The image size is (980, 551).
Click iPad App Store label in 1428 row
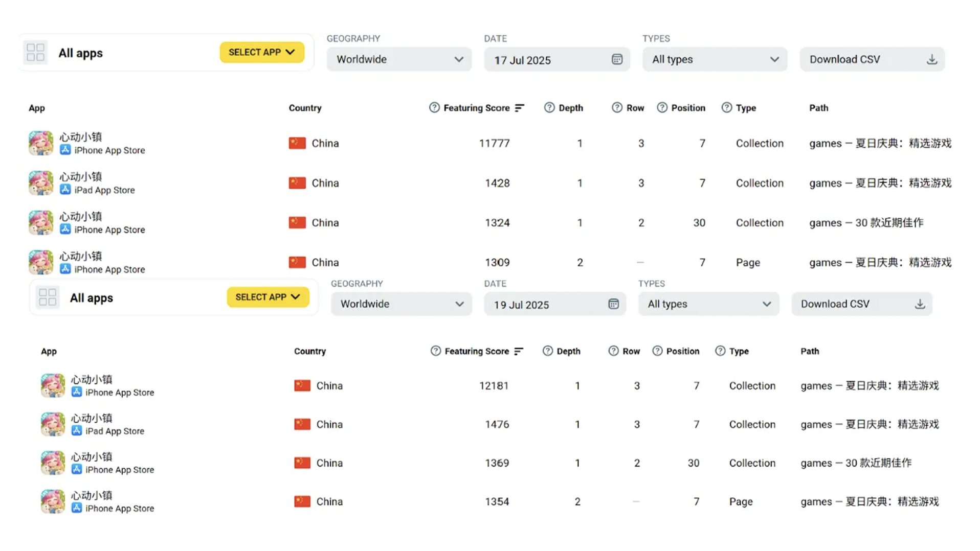pyautogui.click(x=104, y=190)
